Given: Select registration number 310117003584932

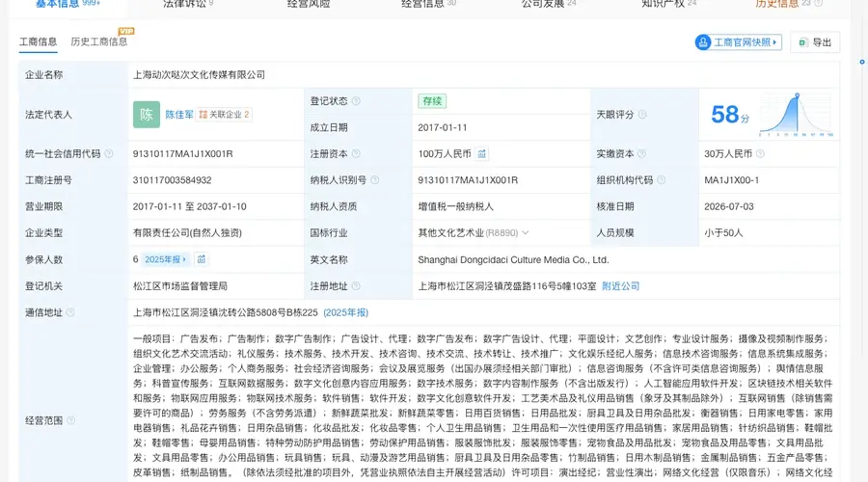Looking at the screenshot, I should pyautogui.click(x=173, y=180).
